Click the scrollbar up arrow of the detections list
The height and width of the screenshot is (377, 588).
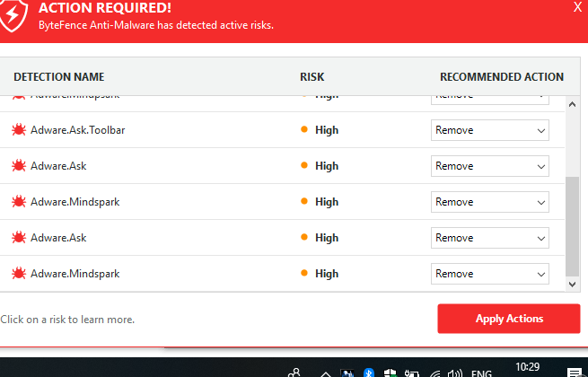point(572,105)
